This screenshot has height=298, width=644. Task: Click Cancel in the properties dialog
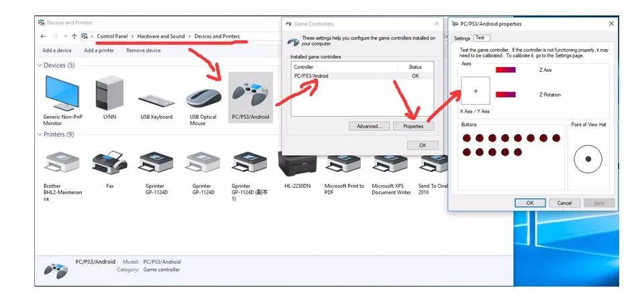564,203
